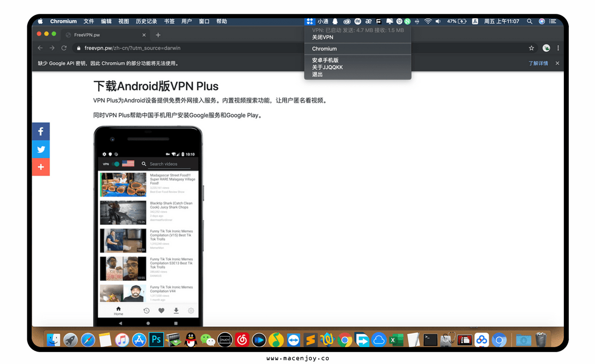Click the Wi-Fi status icon

click(x=428, y=21)
